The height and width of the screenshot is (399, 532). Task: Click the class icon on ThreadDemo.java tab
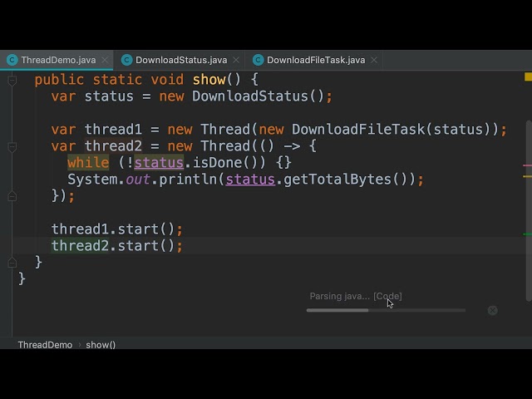(12, 60)
